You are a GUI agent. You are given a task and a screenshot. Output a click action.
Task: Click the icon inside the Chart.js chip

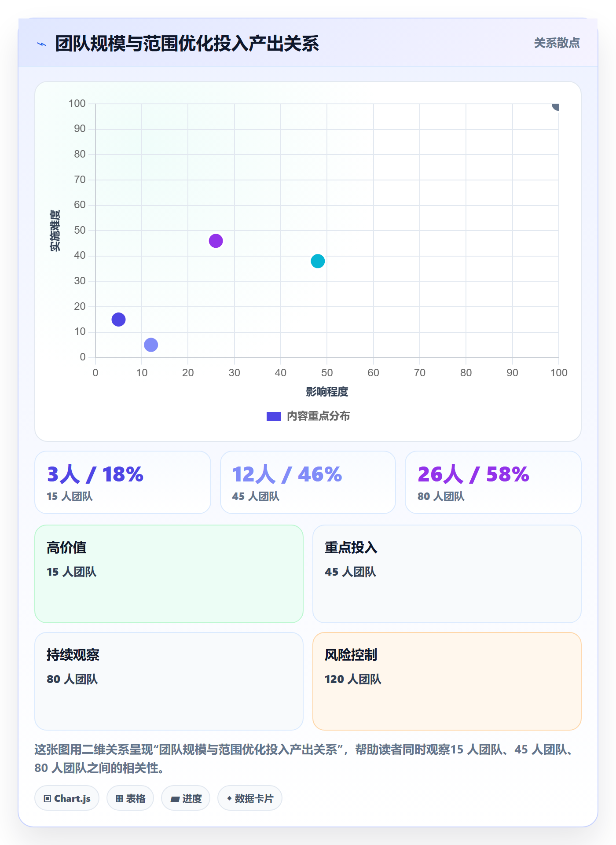point(48,799)
